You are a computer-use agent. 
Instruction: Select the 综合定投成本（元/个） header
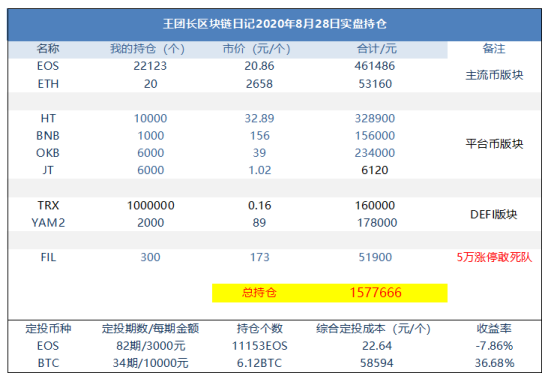coord(373,329)
